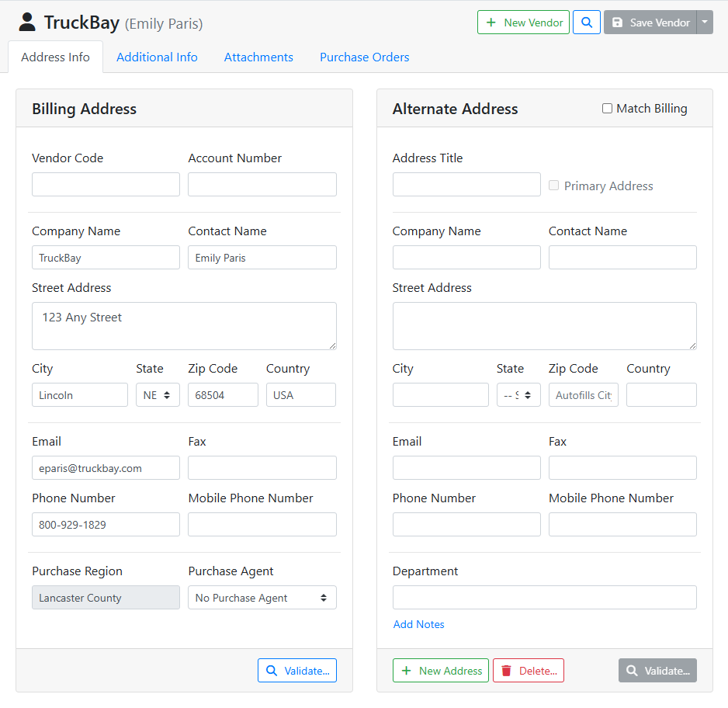This screenshot has height=708, width=728.
Task: Open the Purchase Agent dropdown
Action: point(262,598)
